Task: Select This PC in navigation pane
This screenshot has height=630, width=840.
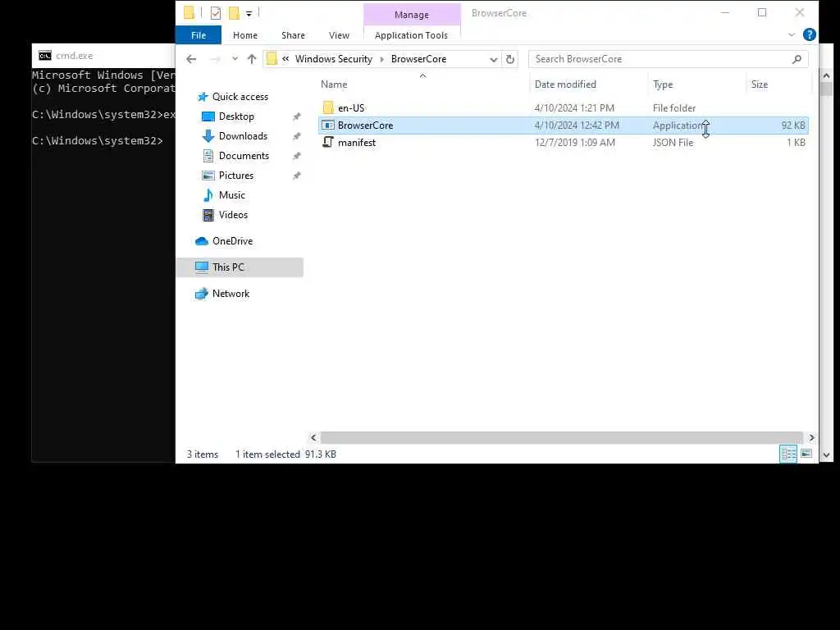Action: (x=240, y=267)
